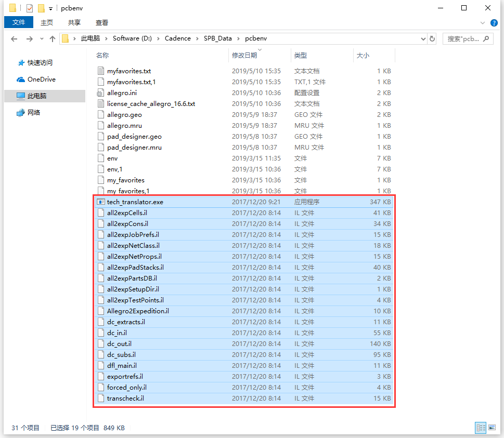Expand chevron after Cadence in breadcrumb
The width and height of the screenshot is (504, 438).
pos(197,39)
